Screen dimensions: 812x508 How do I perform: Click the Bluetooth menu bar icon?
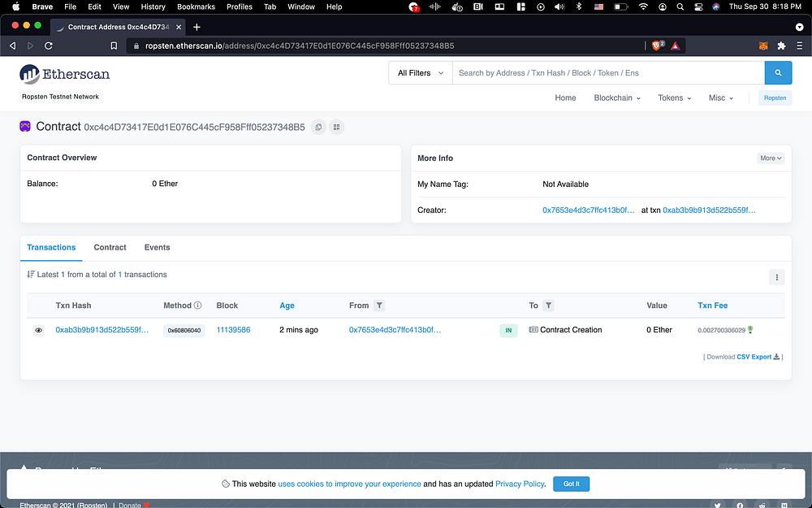pos(580,7)
